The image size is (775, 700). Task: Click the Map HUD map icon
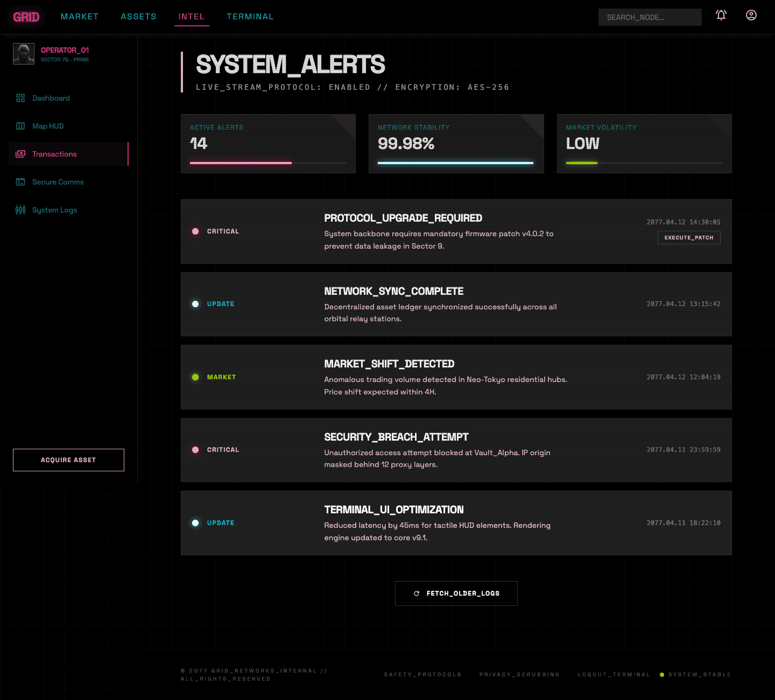[20, 126]
